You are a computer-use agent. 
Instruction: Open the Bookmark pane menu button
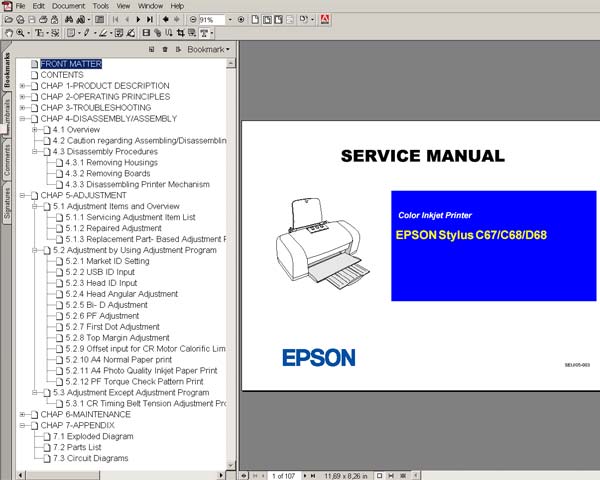pyautogui.click(x=208, y=49)
